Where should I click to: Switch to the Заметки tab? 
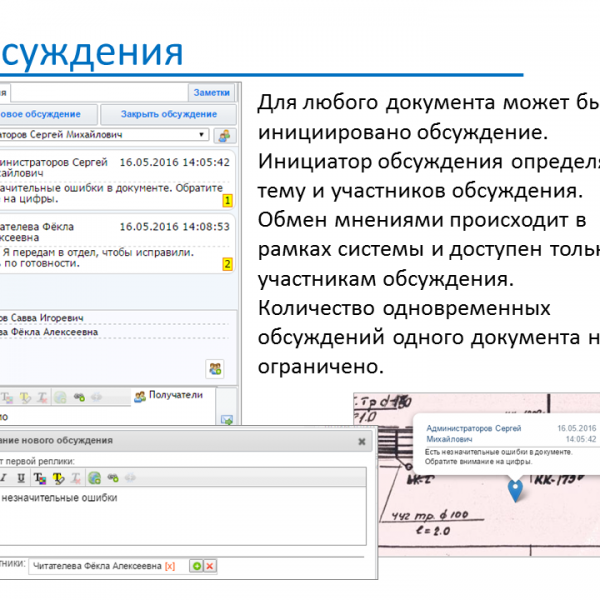coord(211,92)
